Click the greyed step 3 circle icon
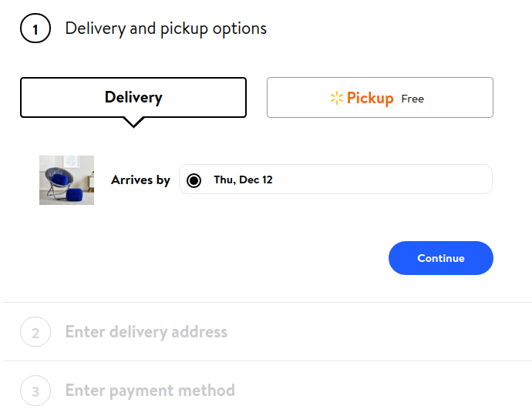Image resolution: width=532 pixels, height=416 pixels. [35, 391]
